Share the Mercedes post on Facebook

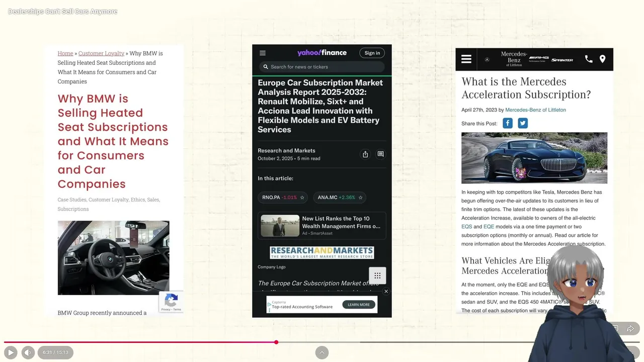[x=508, y=123]
